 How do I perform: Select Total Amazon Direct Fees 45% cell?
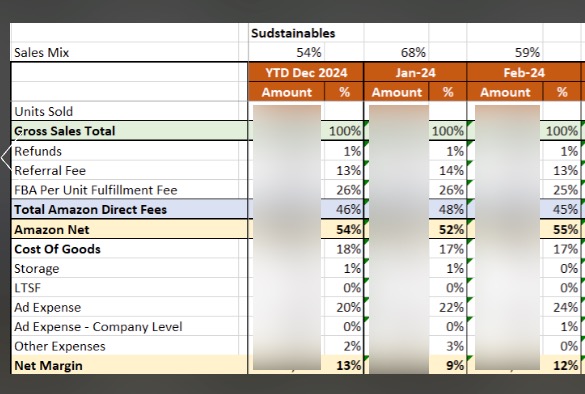click(566, 209)
